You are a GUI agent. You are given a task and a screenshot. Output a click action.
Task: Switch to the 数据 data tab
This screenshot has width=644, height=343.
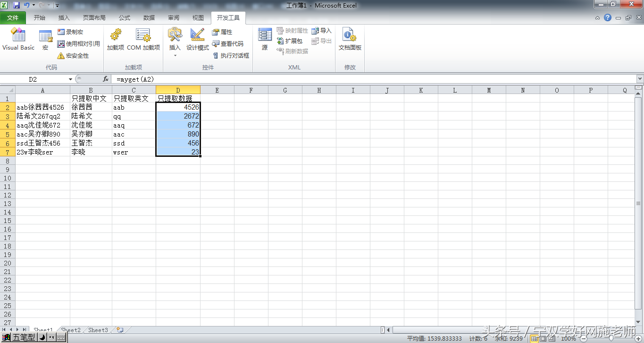[x=149, y=18]
